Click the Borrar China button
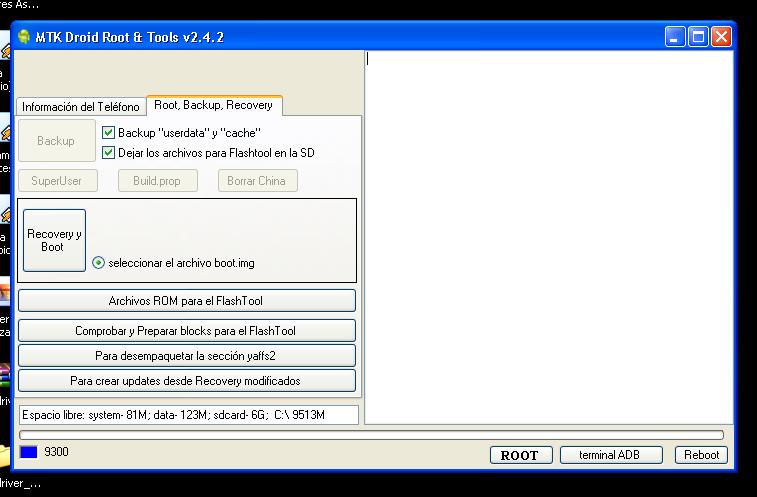This screenshot has height=497, width=757. coord(257,181)
